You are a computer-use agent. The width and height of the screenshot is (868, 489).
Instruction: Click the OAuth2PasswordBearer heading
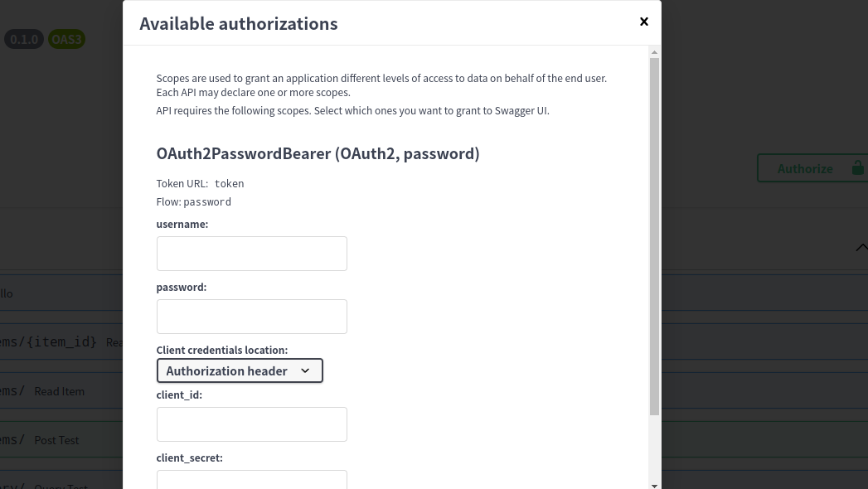pos(318,153)
